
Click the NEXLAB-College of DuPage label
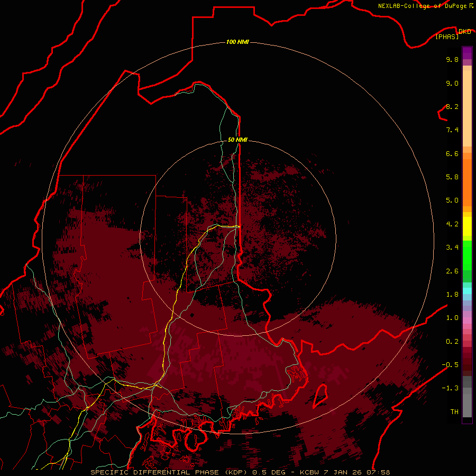click(425, 6)
